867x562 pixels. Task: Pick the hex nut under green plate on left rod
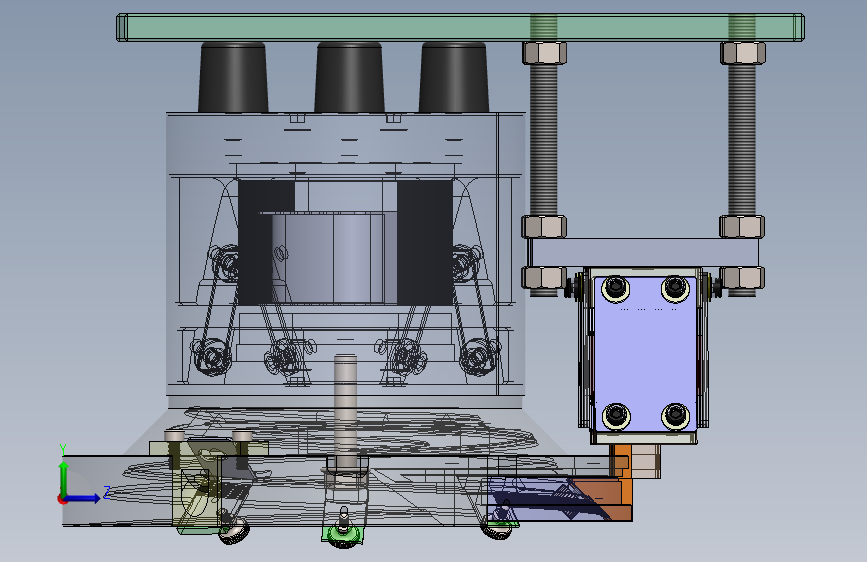pyautogui.click(x=544, y=53)
